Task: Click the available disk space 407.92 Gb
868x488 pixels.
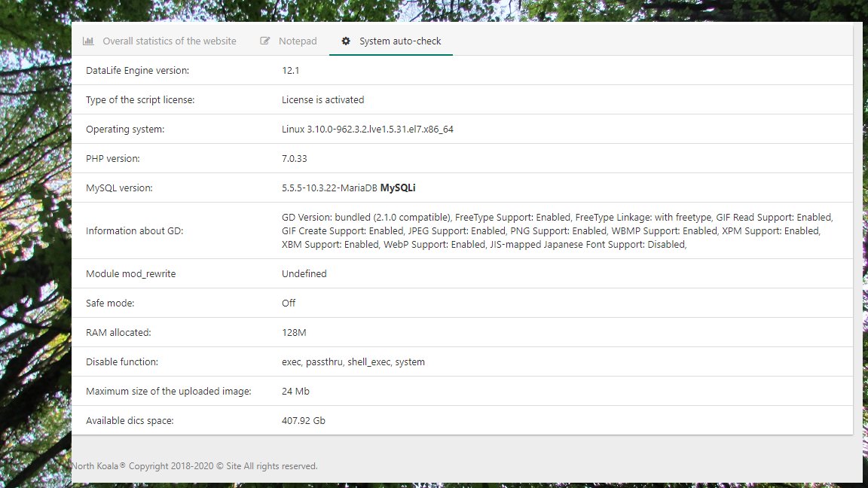Action: 304,420
